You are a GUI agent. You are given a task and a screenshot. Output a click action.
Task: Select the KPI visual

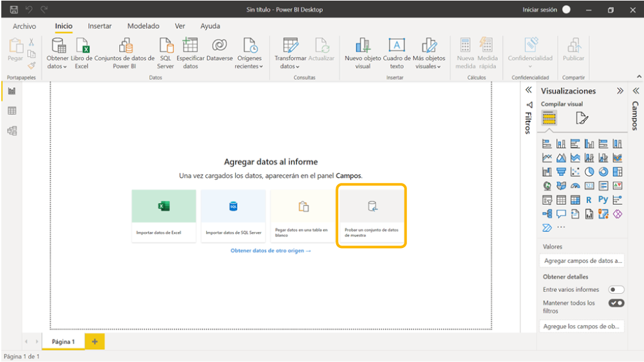point(618,186)
